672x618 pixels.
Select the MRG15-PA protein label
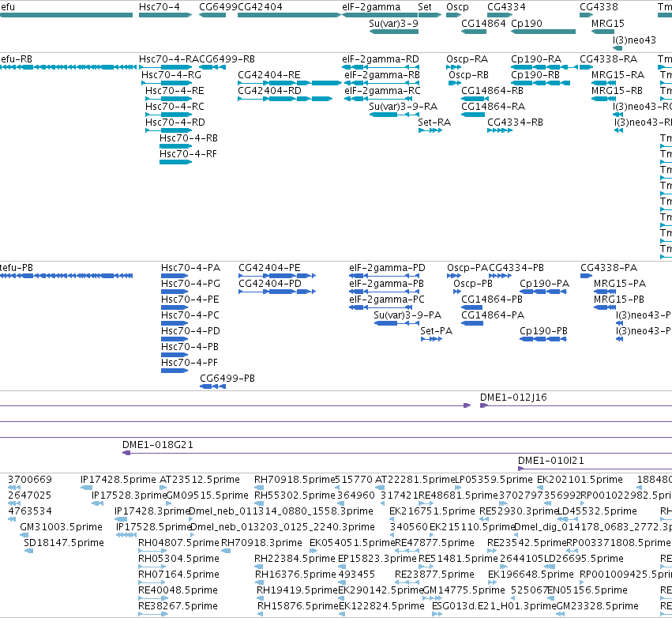point(620,284)
